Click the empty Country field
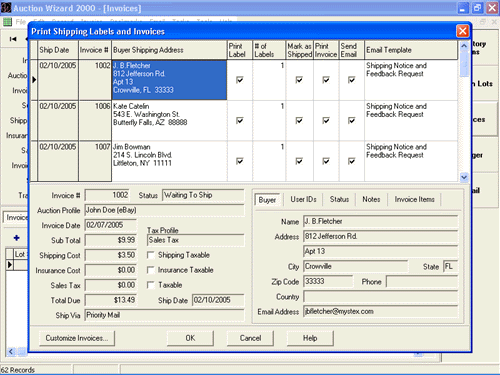 point(380,297)
